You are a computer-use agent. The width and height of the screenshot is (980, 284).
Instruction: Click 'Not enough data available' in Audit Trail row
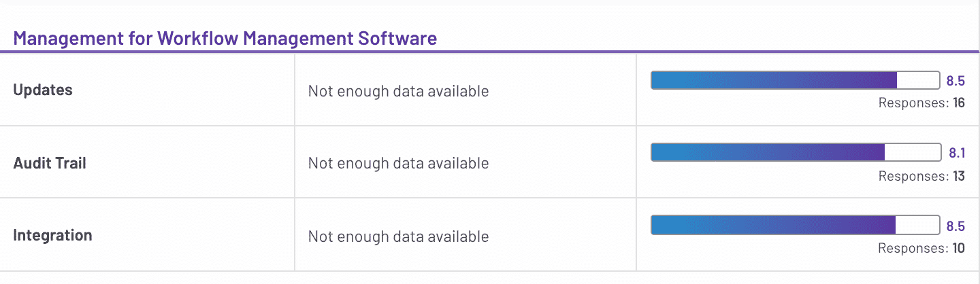pyautogui.click(x=398, y=163)
